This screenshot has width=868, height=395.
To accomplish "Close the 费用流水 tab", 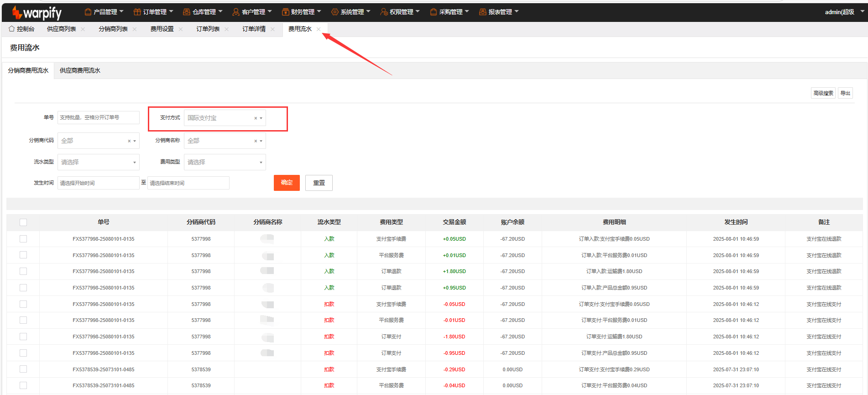I will click(x=319, y=29).
